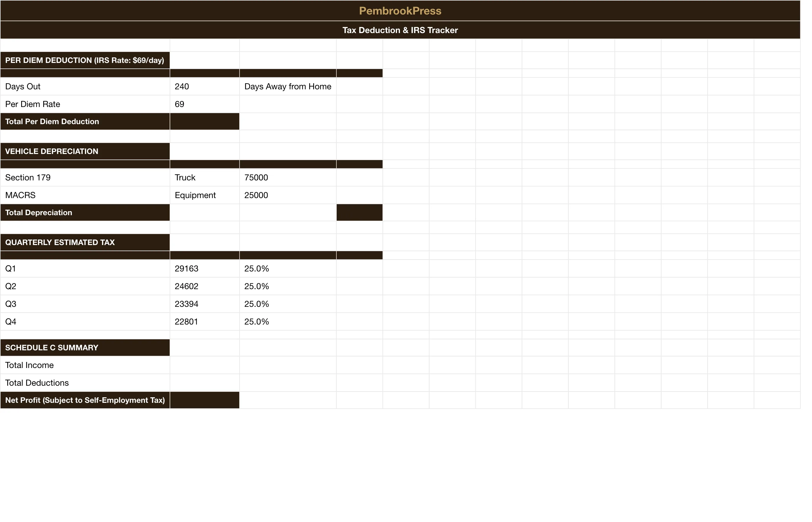Click the Q2 label cell
This screenshot has width=812, height=522.
tap(85, 286)
